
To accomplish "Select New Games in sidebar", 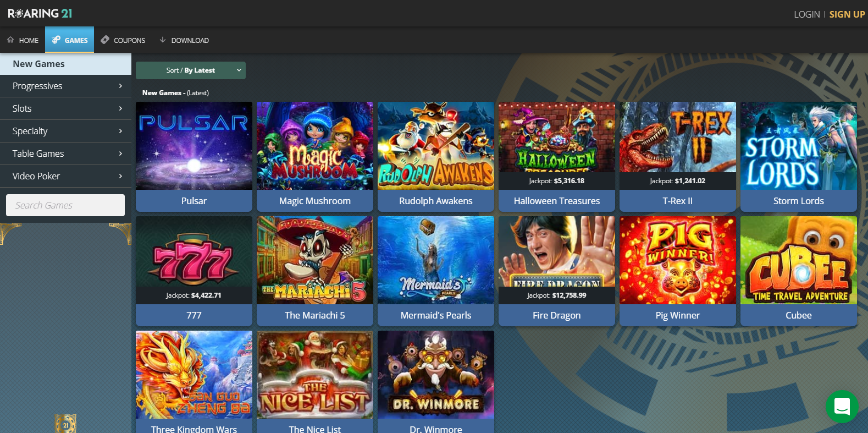I will (x=65, y=64).
